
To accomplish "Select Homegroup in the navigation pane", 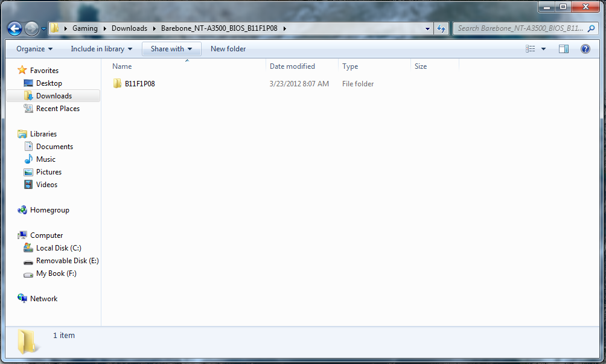I will click(49, 210).
